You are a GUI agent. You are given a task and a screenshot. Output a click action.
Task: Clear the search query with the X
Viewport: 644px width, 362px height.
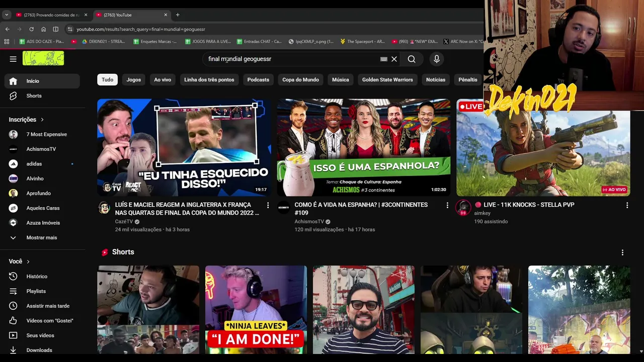[x=394, y=59]
